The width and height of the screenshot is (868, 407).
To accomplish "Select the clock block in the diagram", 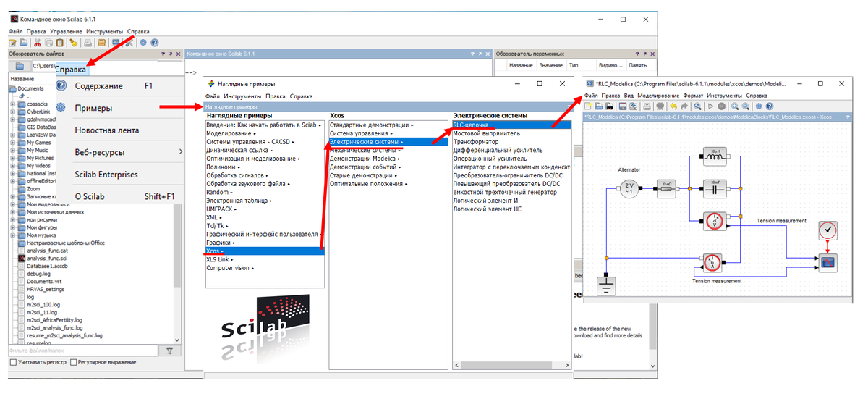I will [x=828, y=230].
